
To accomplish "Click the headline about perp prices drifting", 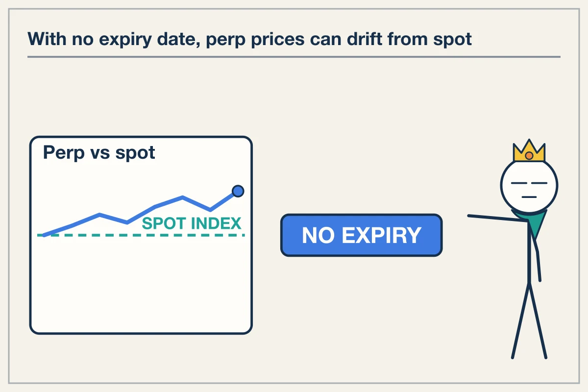I will coord(250,39).
